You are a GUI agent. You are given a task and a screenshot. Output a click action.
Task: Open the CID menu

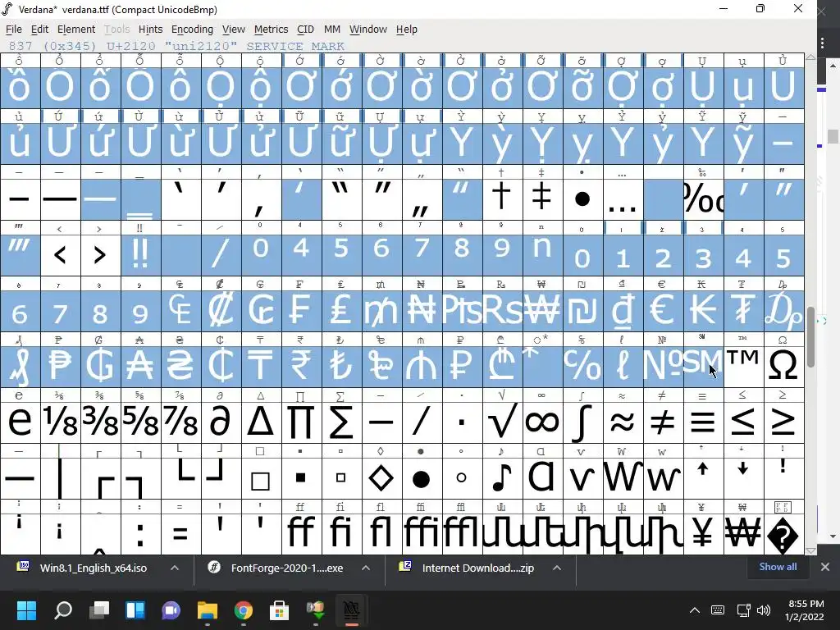pyautogui.click(x=305, y=30)
